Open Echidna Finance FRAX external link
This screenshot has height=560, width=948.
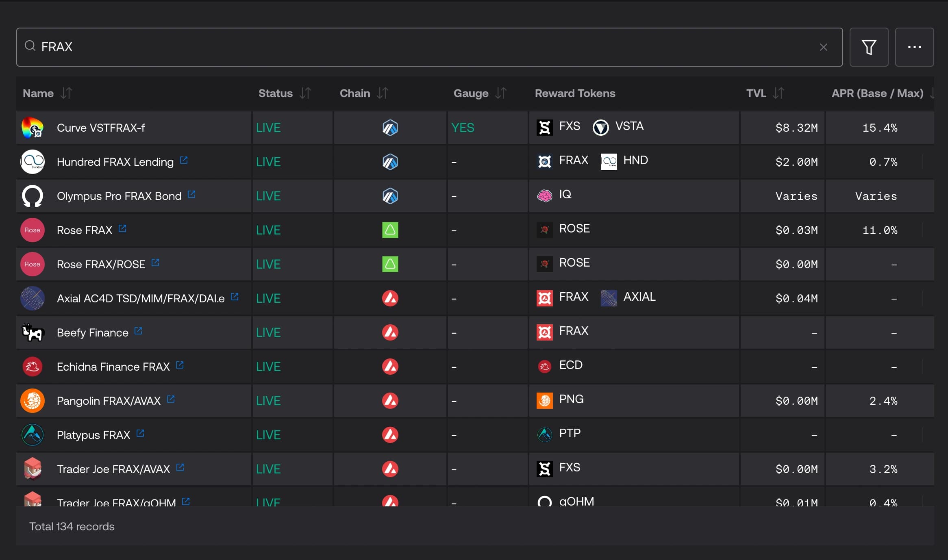click(180, 365)
